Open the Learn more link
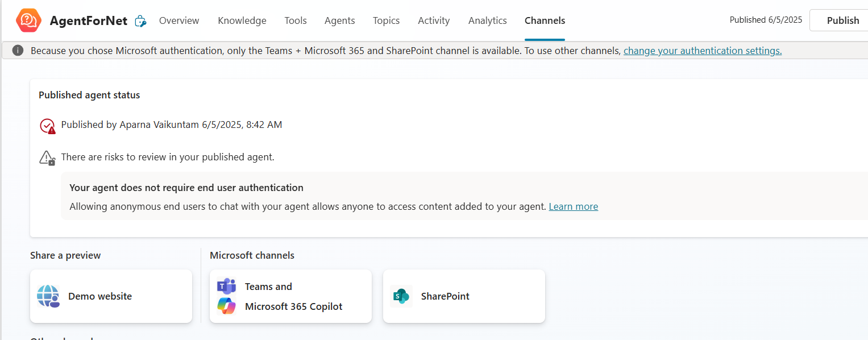This screenshot has width=868, height=340. click(x=574, y=206)
